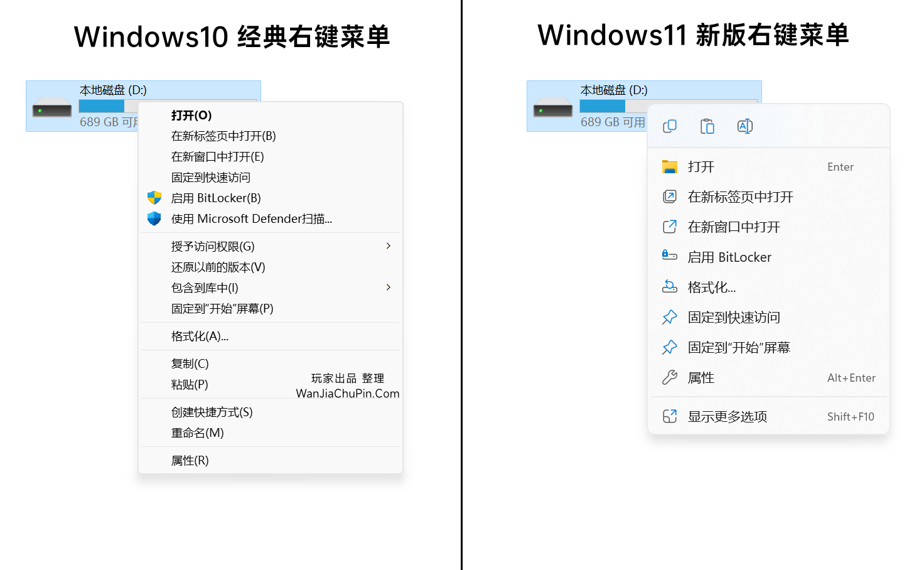Select the Paste icon in Windows 11 menu

coord(707,126)
